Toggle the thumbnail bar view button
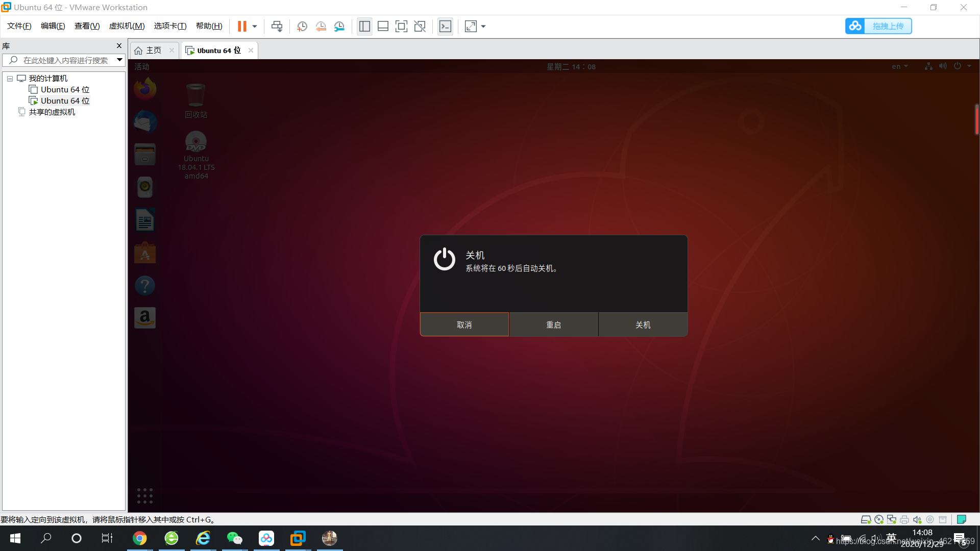Viewport: 980px width, 551px height. [x=383, y=26]
